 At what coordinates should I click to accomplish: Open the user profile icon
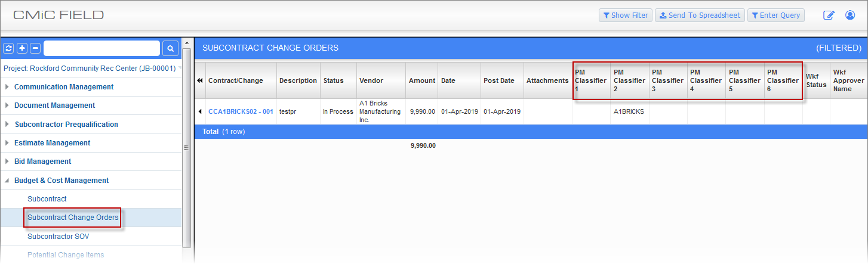click(x=850, y=15)
